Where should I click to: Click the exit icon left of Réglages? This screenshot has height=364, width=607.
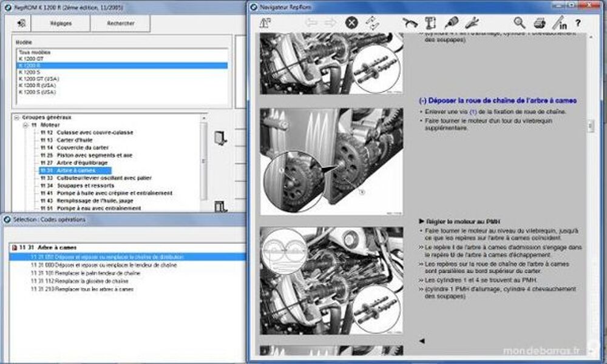(22, 23)
